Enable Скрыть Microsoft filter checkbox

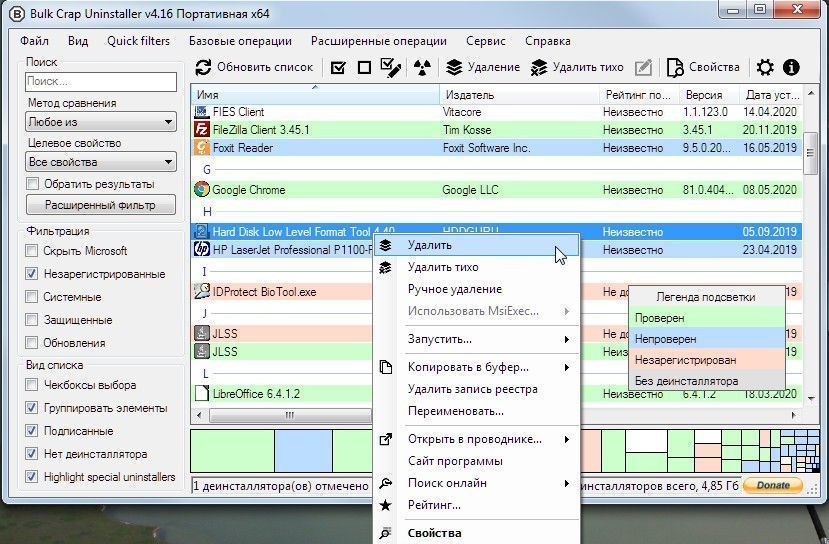[x=32, y=251]
